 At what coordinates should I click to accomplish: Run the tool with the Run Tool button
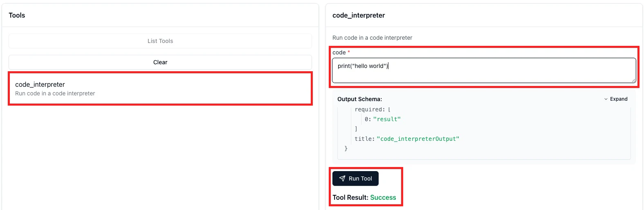pyautogui.click(x=355, y=178)
